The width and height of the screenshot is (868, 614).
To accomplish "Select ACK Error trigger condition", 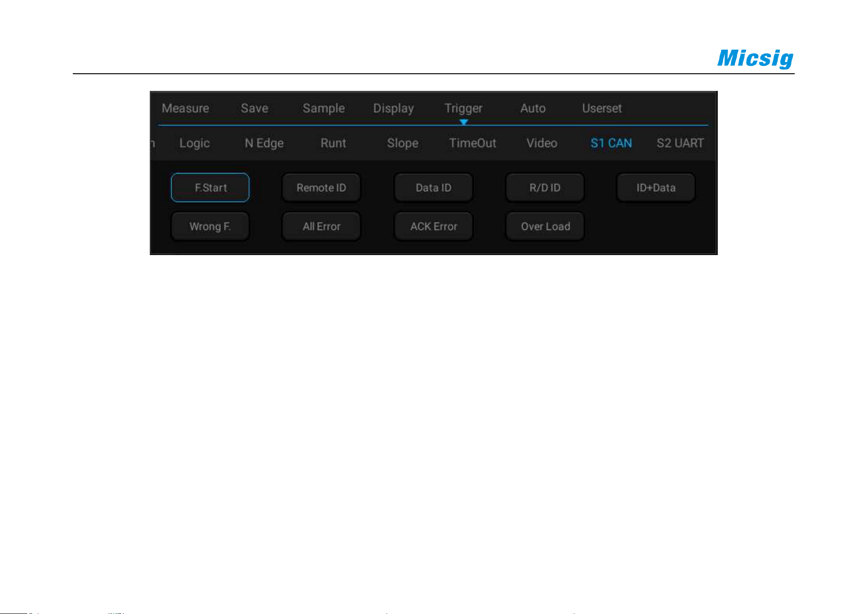I will [434, 226].
